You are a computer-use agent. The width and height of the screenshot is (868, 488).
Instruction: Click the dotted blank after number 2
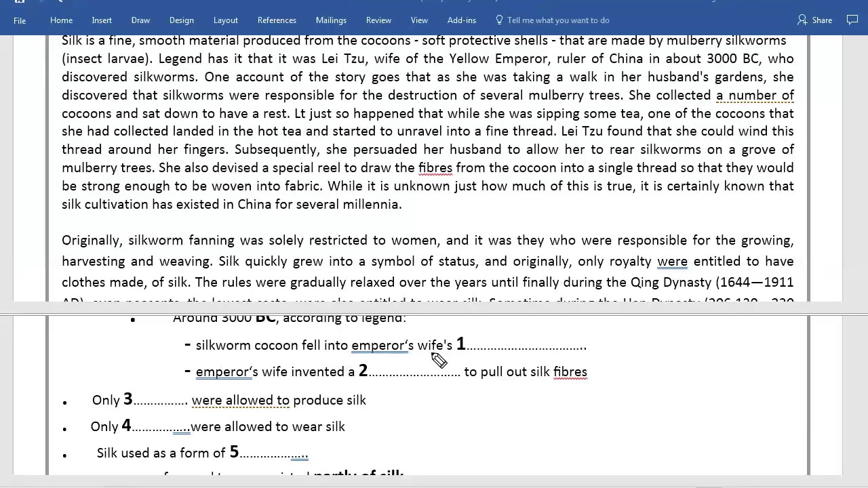point(414,373)
